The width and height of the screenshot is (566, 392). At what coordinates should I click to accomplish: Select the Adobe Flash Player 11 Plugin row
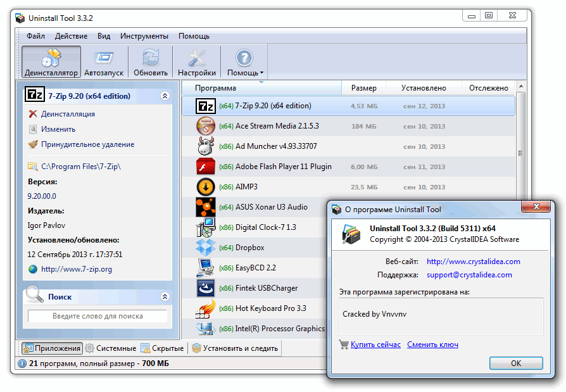[348, 167]
